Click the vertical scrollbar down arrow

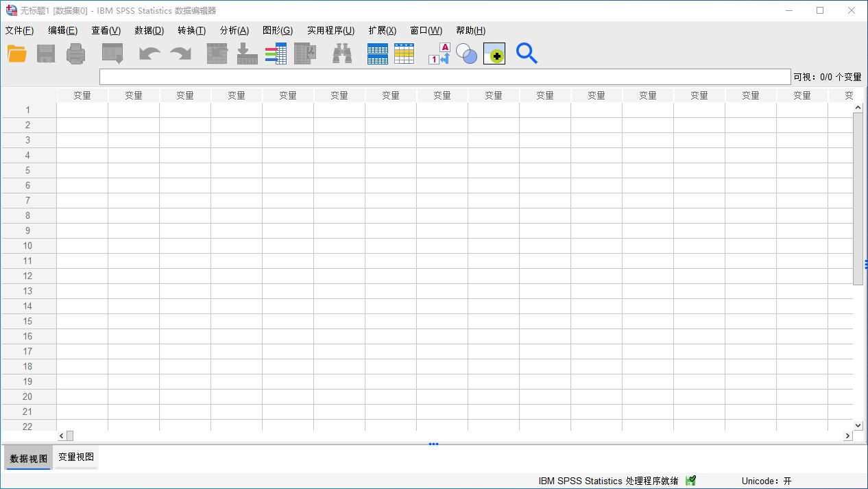[858, 425]
